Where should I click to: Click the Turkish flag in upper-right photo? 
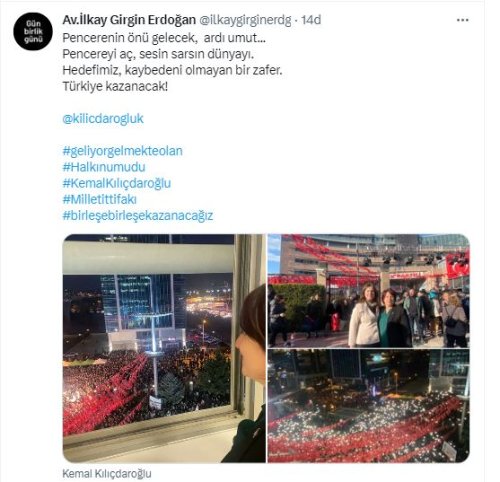tap(458, 265)
